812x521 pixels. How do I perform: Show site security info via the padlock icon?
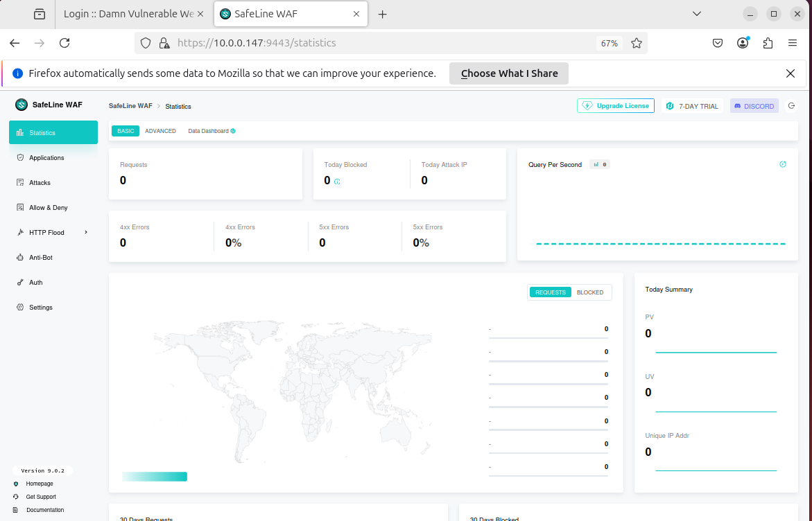(164, 43)
